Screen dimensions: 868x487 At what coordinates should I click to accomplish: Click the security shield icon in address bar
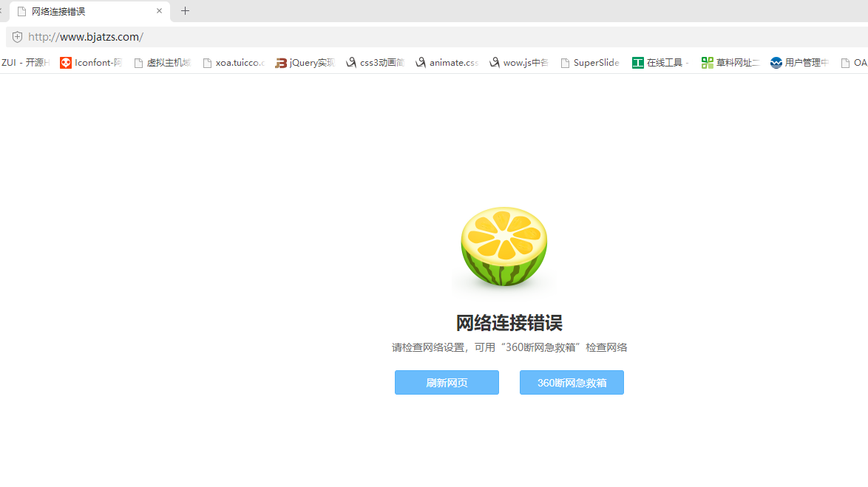pos(17,37)
